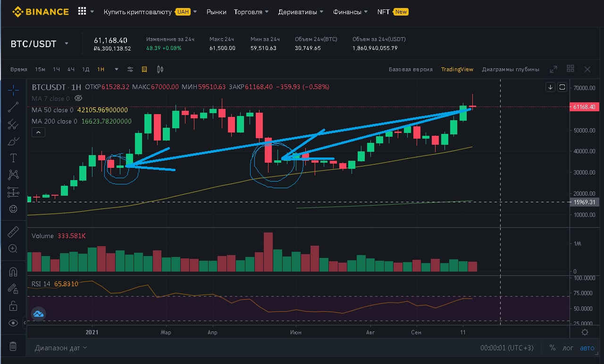Screen dimensions: 604x364
Task: Select the ruler measure tool
Action: pyautogui.click(x=13, y=232)
